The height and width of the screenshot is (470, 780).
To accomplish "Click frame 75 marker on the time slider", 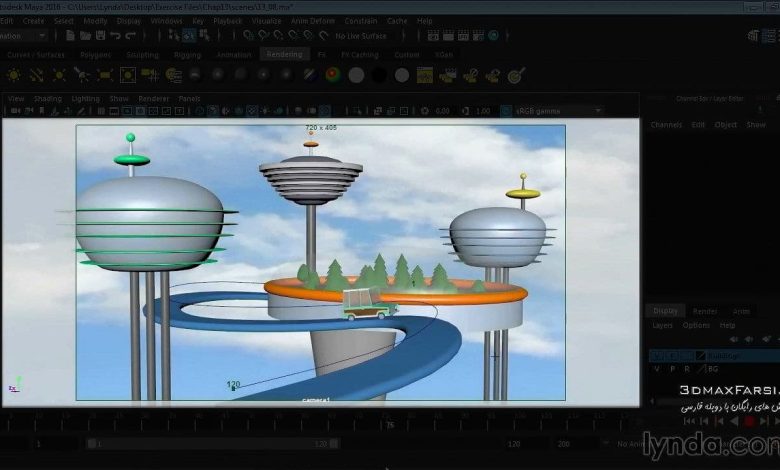I will tap(390, 424).
